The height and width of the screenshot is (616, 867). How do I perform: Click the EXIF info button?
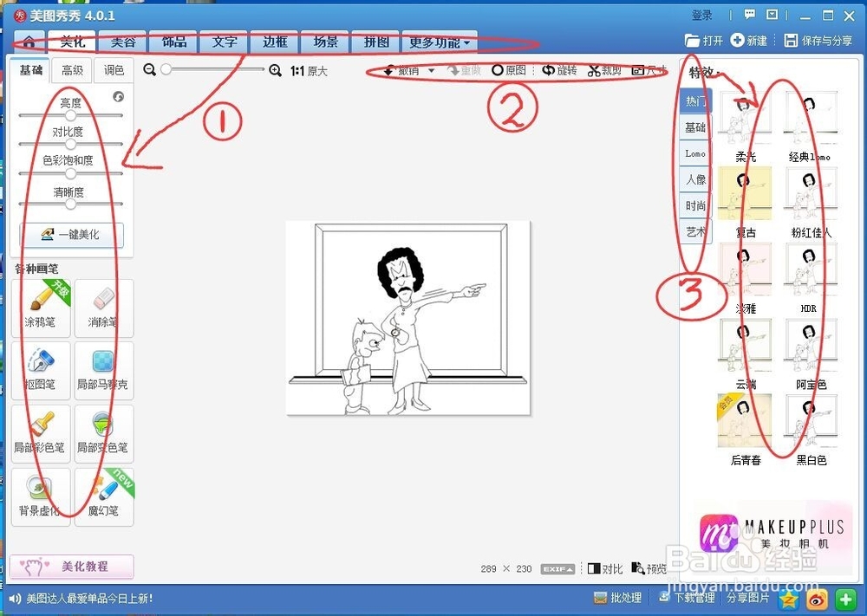[557, 568]
